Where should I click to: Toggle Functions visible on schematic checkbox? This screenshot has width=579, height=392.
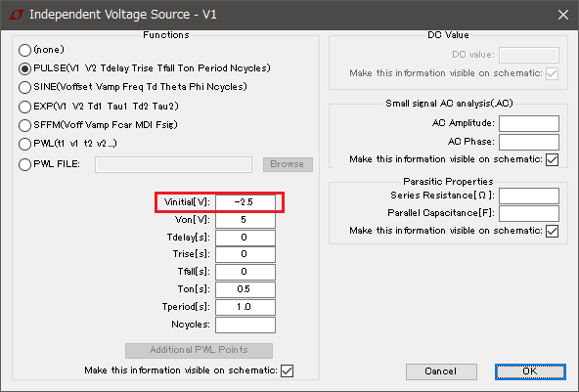(x=287, y=370)
